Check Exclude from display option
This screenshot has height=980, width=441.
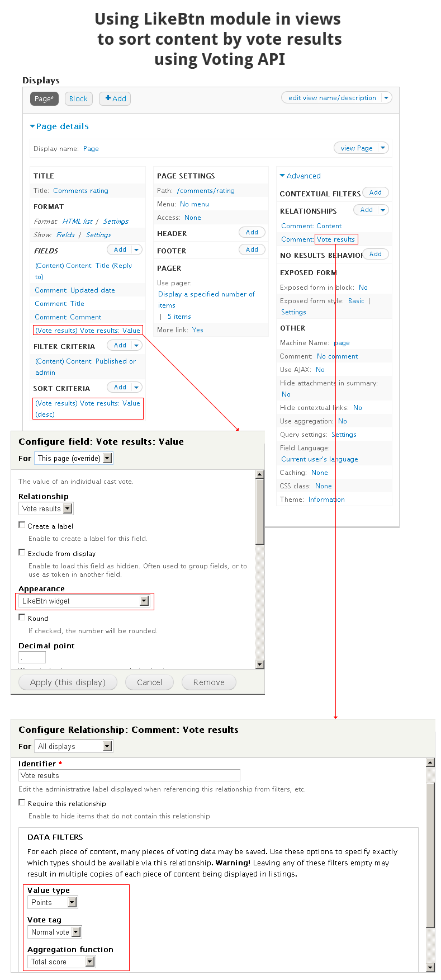pyautogui.click(x=22, y=553)
